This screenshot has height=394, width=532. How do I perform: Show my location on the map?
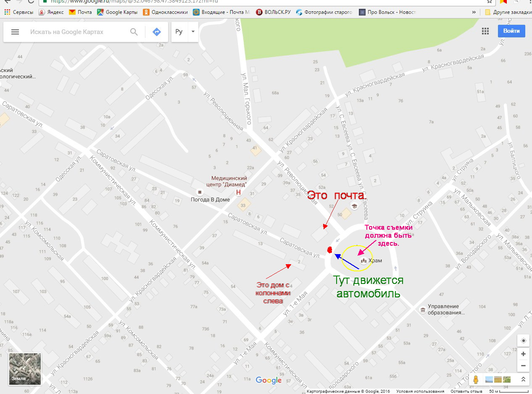523,341
